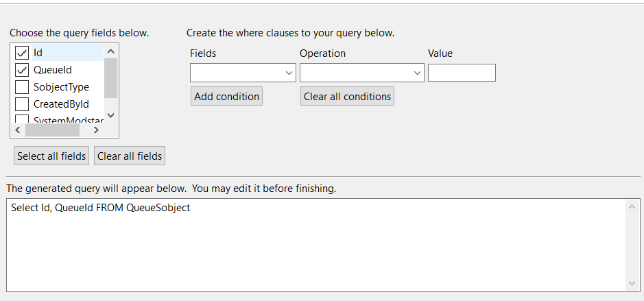
Task: Open the Operation dropdown
Action: pyautogui.click(x=362, y=73)
